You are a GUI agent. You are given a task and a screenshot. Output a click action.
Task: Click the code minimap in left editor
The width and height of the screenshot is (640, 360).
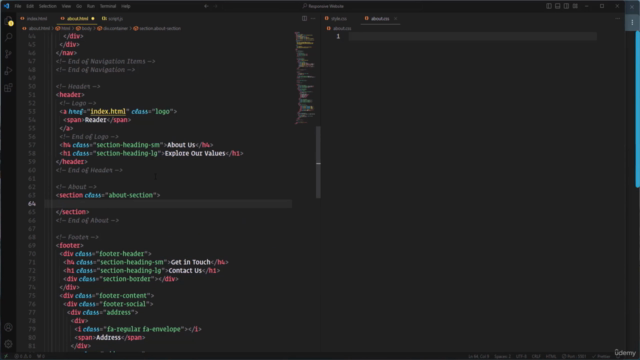305,78
